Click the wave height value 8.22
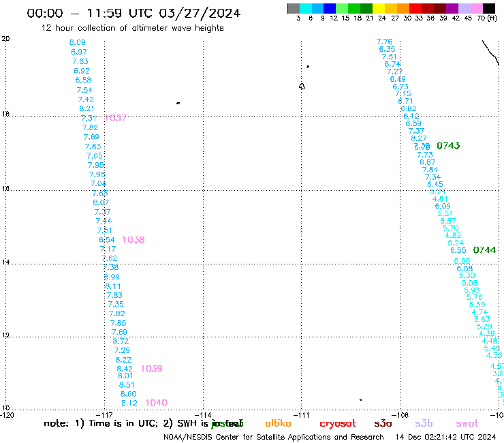This screenshot has width=504, height=443. click(123, 360)
